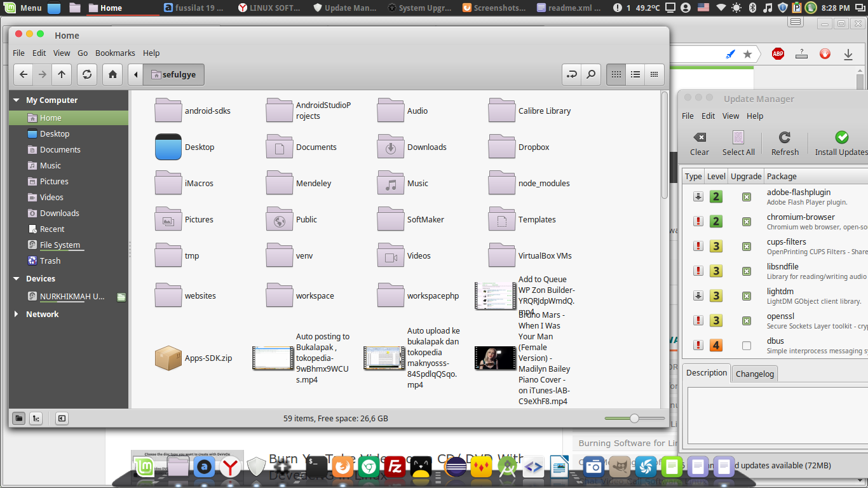Switch to icon view mode
868x488 pixels.
coord(616,74)
